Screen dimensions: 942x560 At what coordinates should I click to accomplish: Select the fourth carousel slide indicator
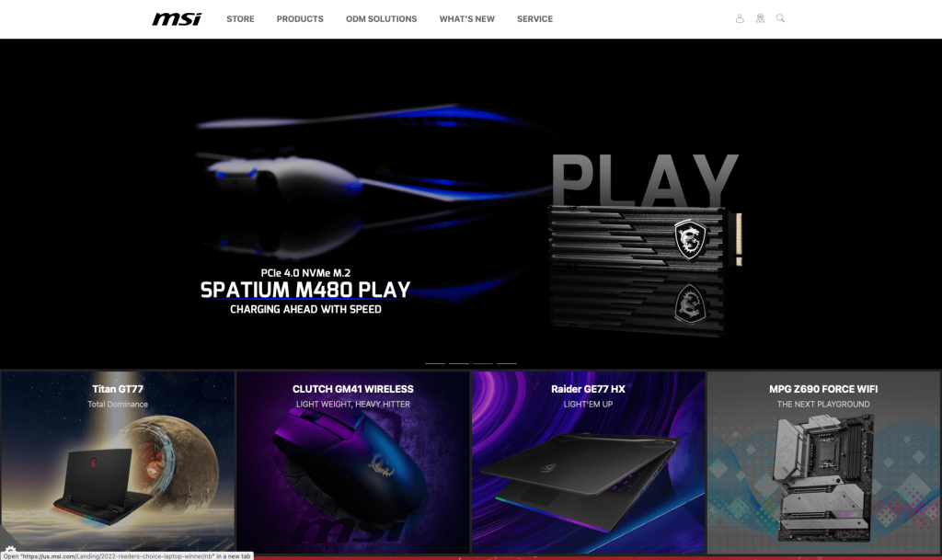pos(507,364)
